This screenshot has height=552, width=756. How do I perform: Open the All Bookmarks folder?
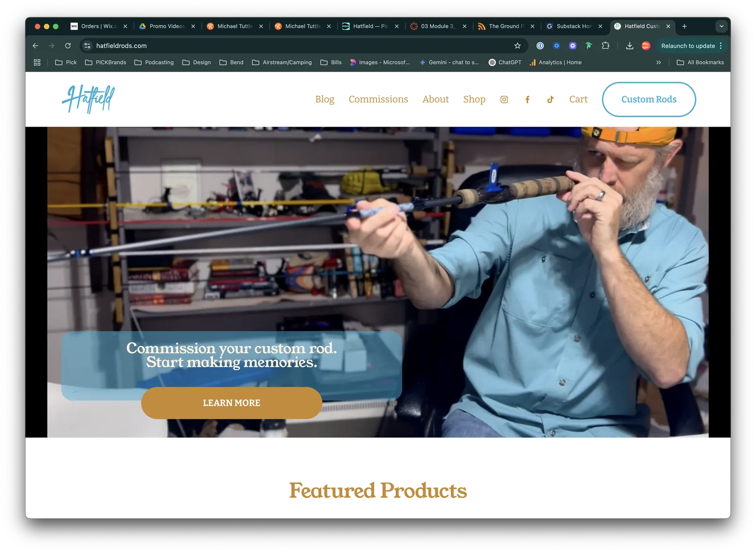tap(700, 62)
